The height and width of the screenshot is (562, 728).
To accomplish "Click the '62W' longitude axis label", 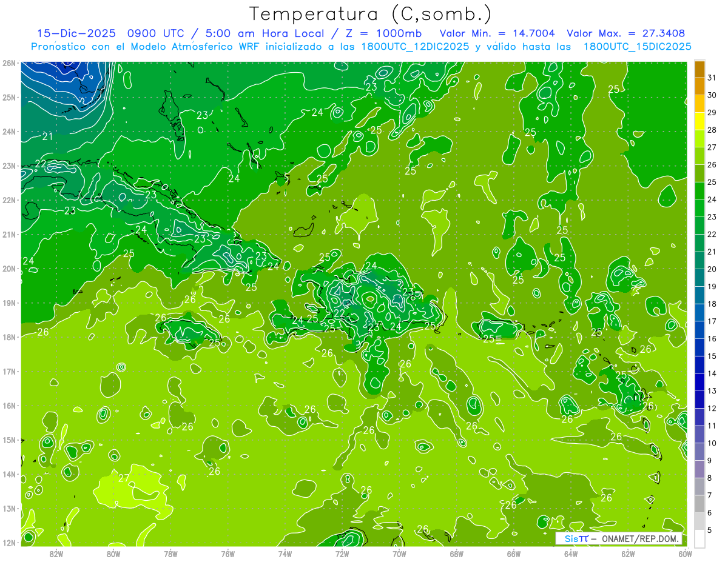I will click(x=628, y=554).
